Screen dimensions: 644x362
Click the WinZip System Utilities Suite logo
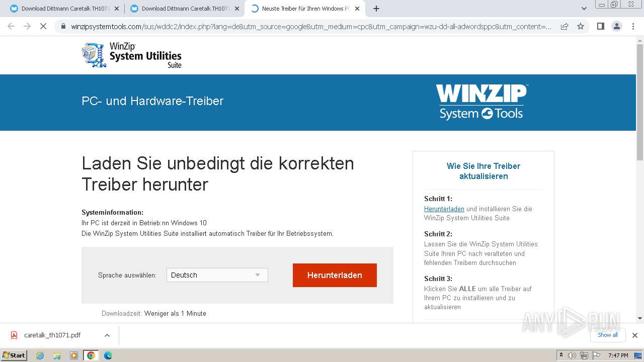click(x=131, y=55)
